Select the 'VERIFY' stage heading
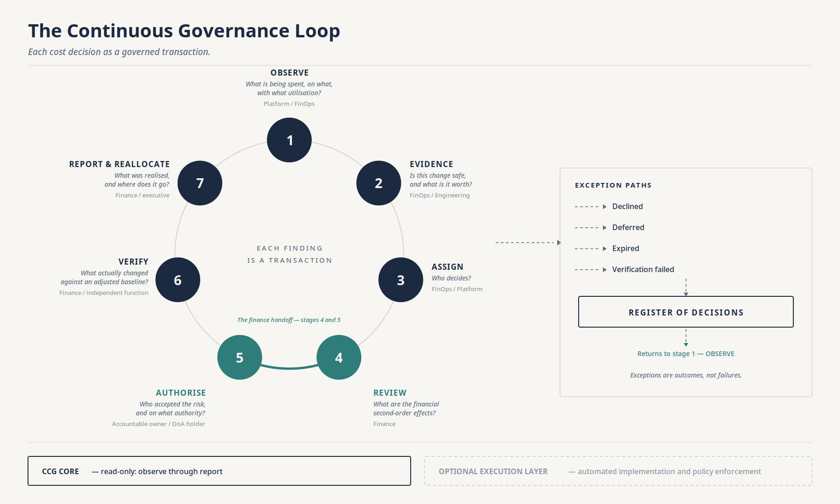 133,262
